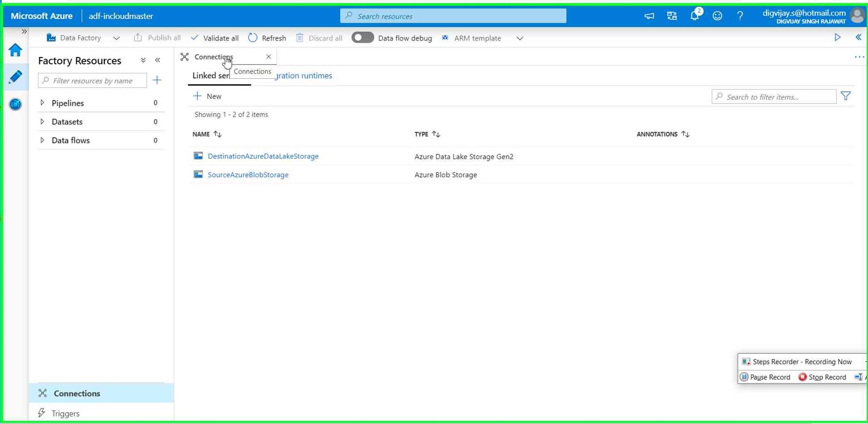Viewport: 868px width, 424px height.
Task: Expand the Datasets tree node
Action: click(42, 121)
